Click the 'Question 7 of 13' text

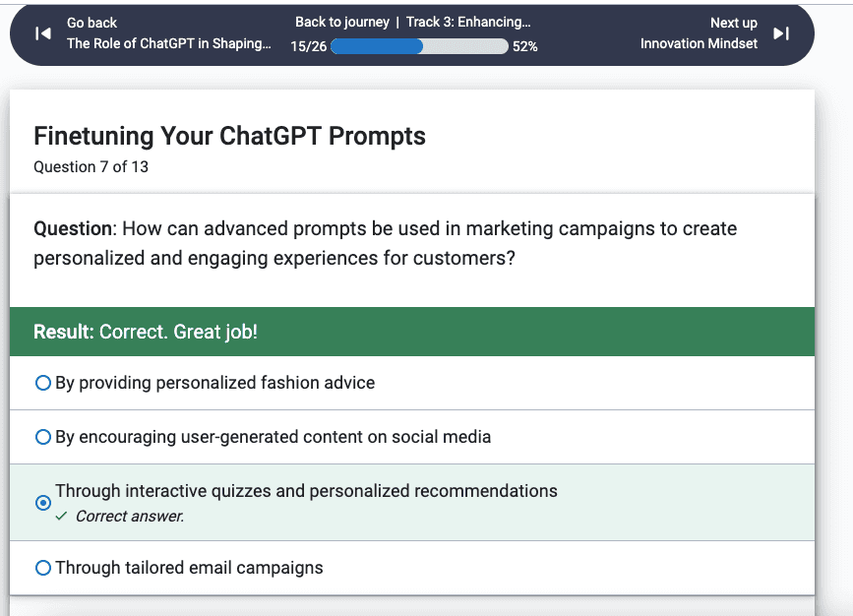[x=91, y=167]
